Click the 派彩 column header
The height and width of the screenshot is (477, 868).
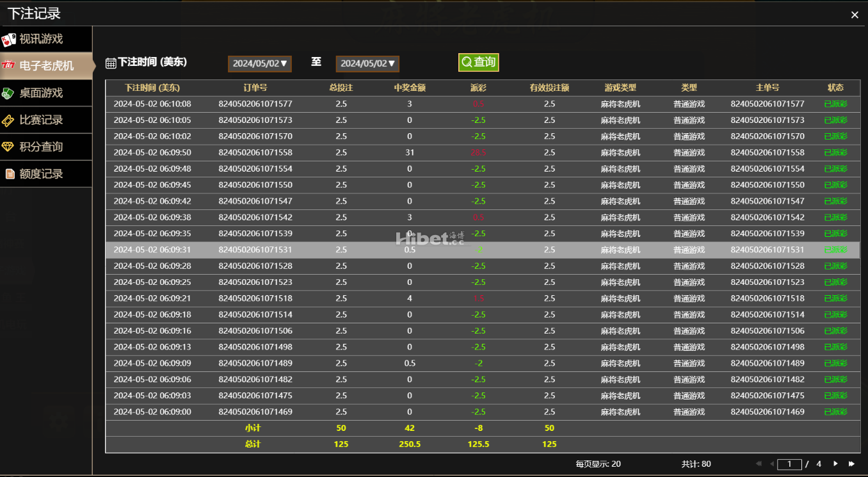coord(478,88)
